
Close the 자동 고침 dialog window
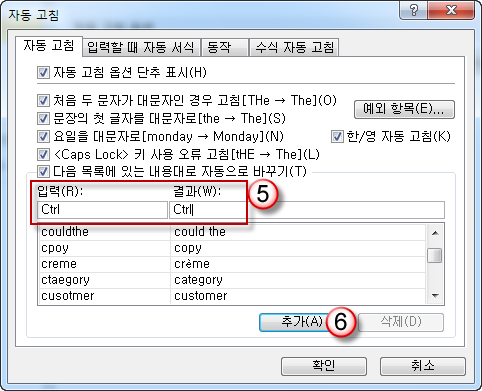[x=451, y=11]
